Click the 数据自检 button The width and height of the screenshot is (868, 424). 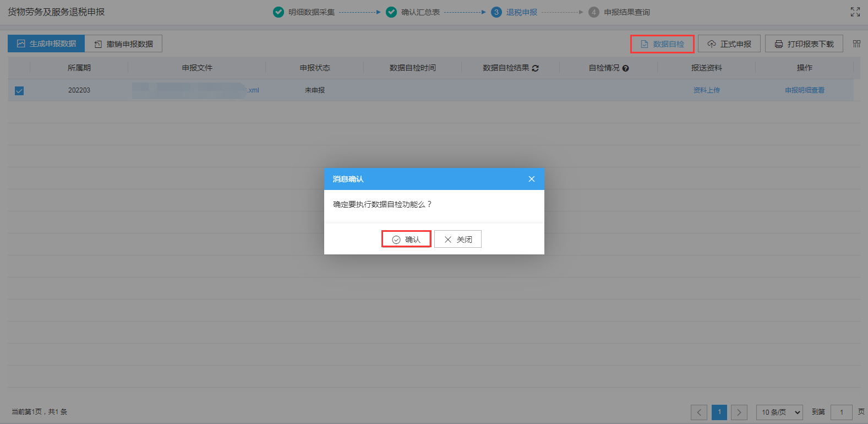[x=662, y=44]
